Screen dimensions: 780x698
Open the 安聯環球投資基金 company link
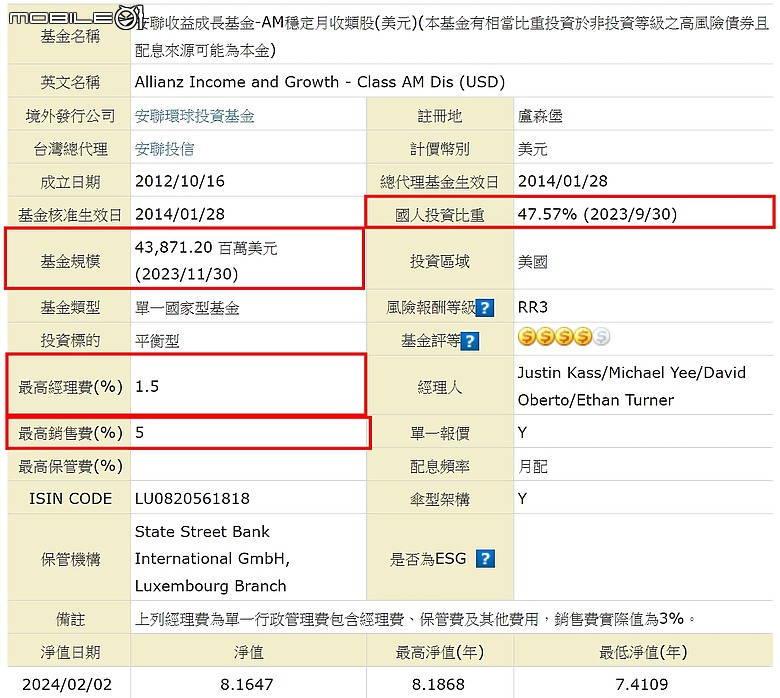pyautogui.click(x=195, y=116)
